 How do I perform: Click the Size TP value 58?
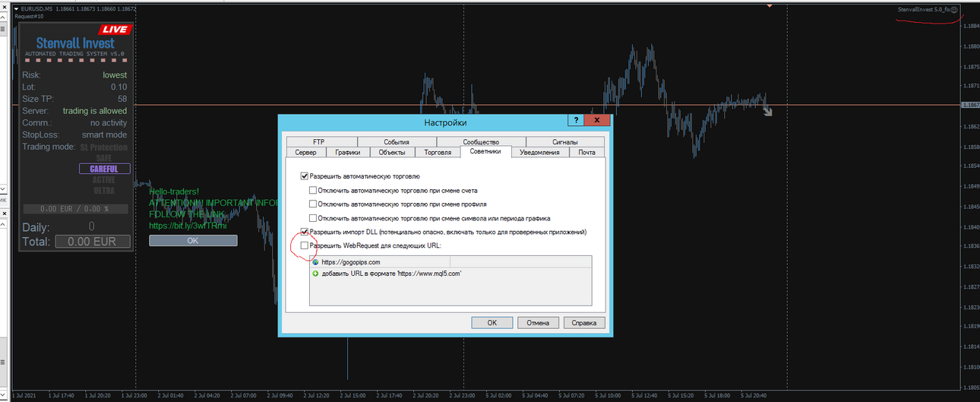(122, 99)
